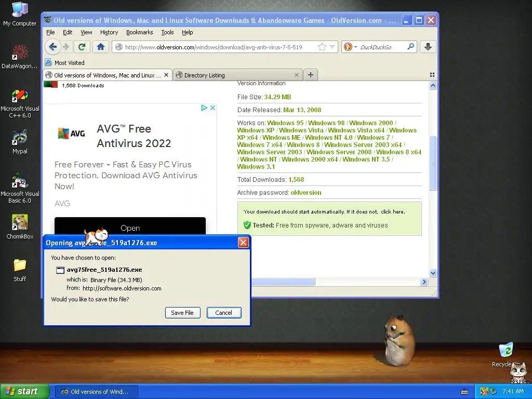This screenshot has height=399, width=532.
Task: Click the vertical scrollbar up arrow
Action: 433,86
